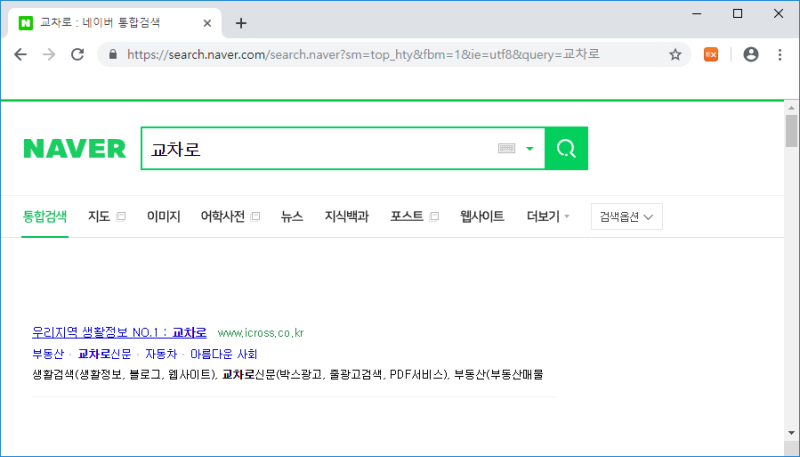Open the 검색옵션 dropdown
This screenshot has height=457, width=800.
click(x=627, y=217)
